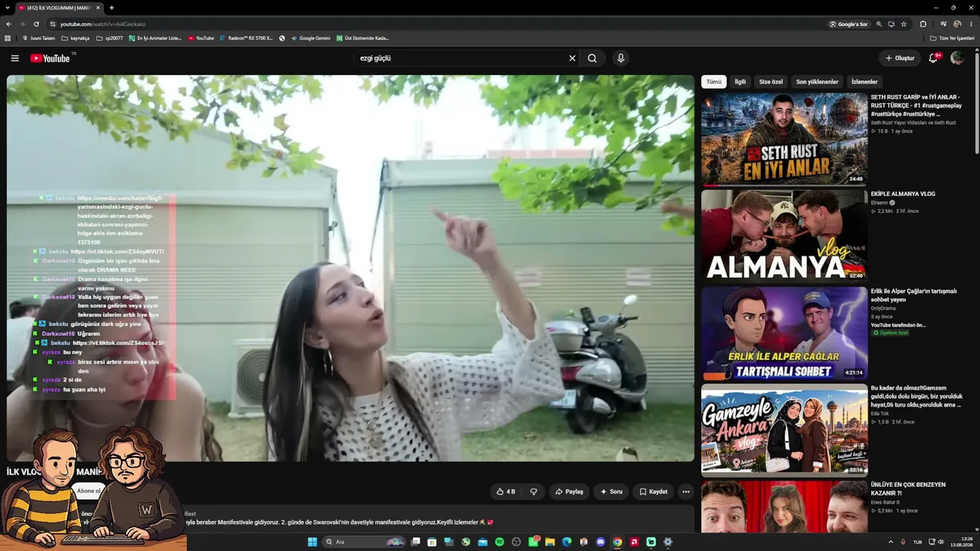This screenshot has width=980, height=551.
Task: Open the YouTube guide hamburger menu
Action: click(x=15, y=58)
